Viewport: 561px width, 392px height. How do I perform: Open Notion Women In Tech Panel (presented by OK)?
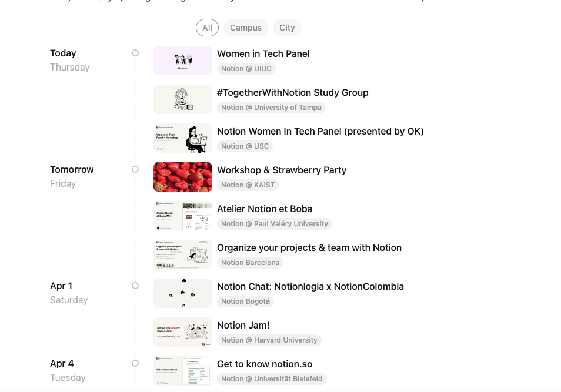[x=320, y=131]
